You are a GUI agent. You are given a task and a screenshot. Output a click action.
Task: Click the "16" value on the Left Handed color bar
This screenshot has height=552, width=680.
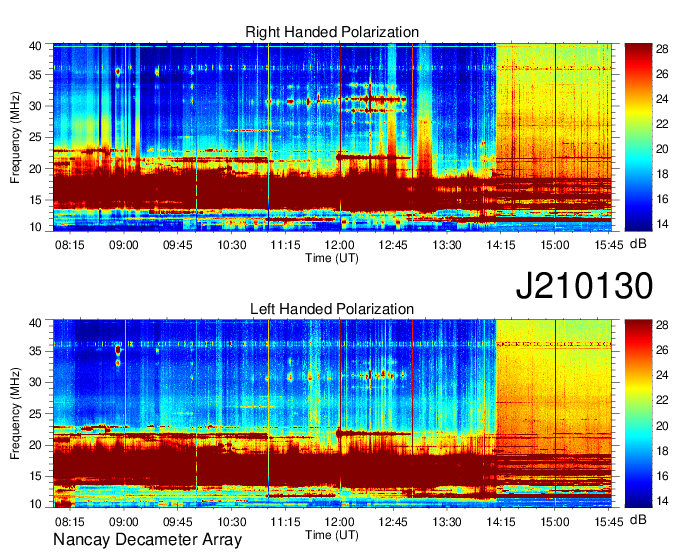[x=662, y=476]
